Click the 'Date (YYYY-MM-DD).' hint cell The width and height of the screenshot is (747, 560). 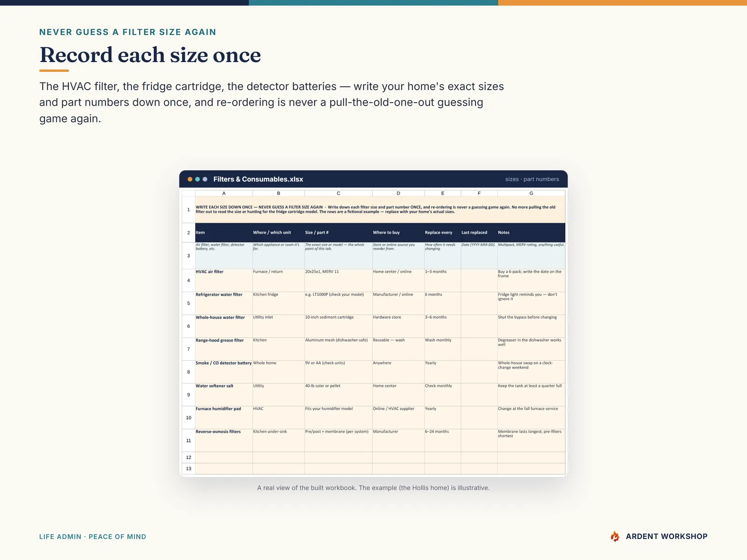479,255
